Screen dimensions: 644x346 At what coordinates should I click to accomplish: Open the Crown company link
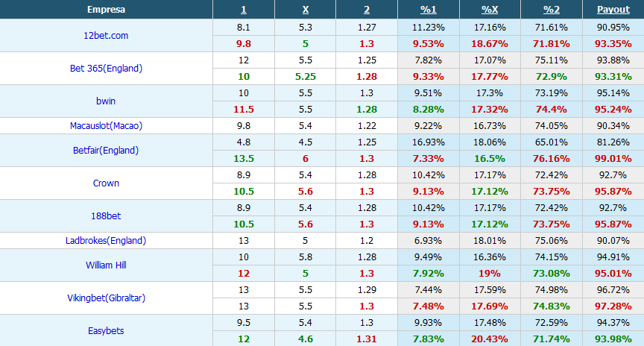click(x=106, y=183)
